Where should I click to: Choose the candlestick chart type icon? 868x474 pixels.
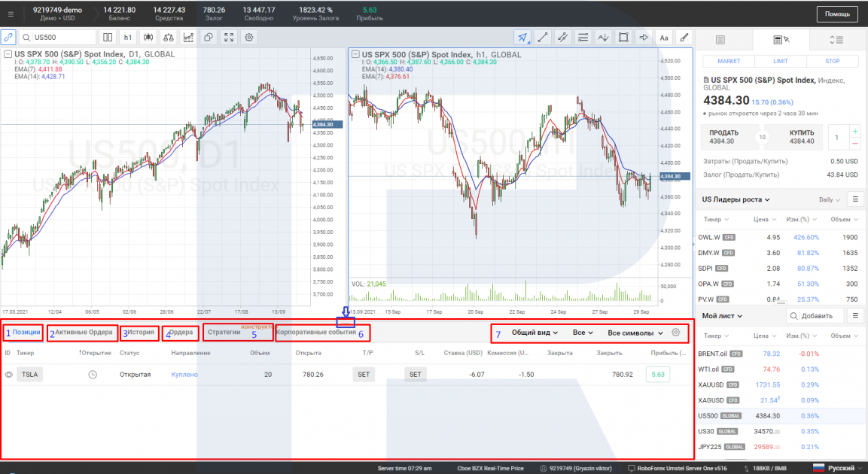pyautogui.click(x=148, y=38)
